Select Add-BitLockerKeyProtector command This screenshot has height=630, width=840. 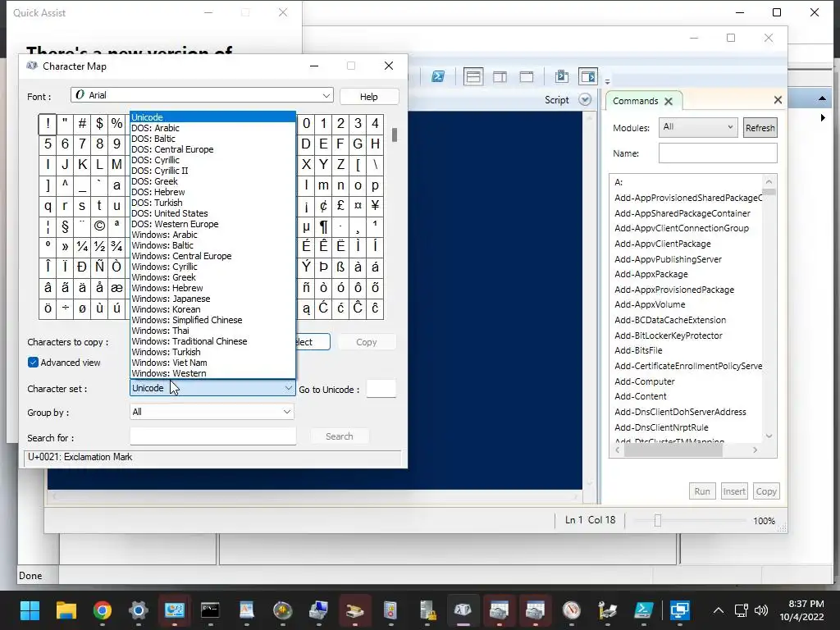pos(668,336)
